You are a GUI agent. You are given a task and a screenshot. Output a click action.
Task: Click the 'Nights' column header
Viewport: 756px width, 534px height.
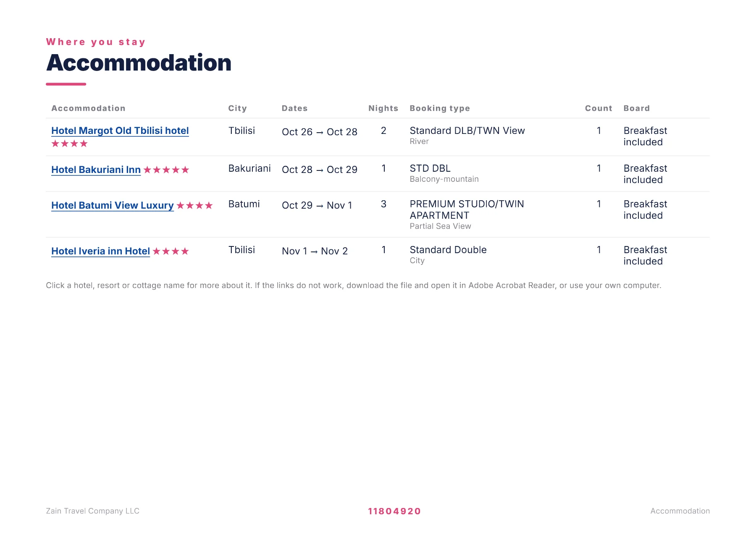(383, 108)
